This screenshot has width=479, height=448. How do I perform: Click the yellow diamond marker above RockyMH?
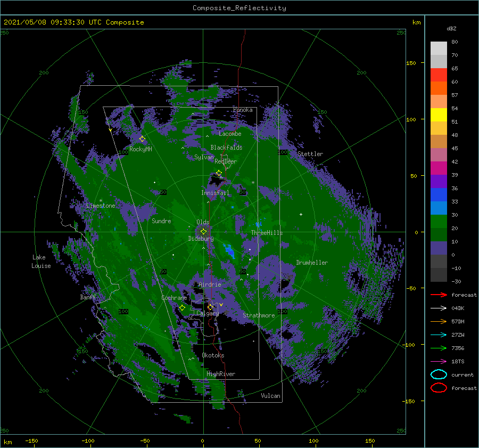tap(142, 139)
